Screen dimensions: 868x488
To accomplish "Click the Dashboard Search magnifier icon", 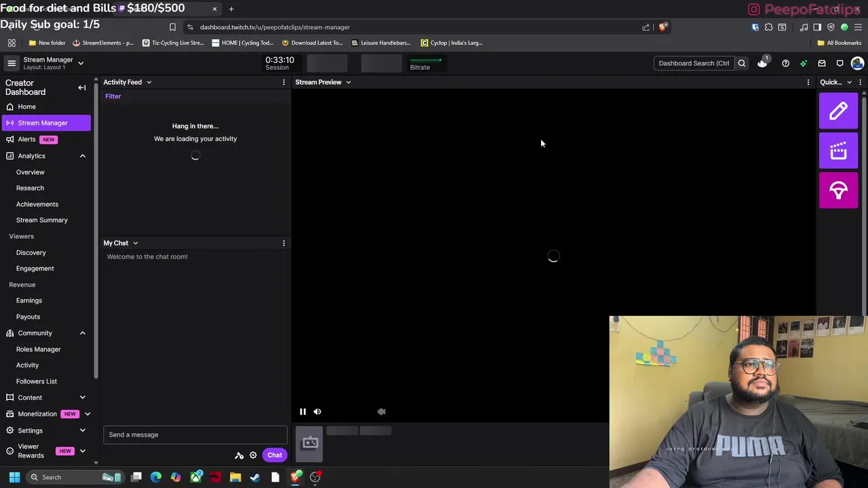I will pos(742,63).
